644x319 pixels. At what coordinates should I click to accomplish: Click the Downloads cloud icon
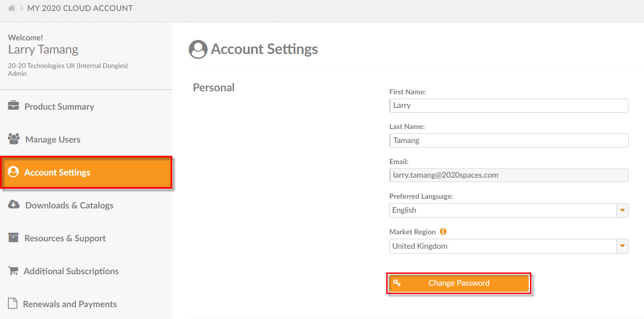coord(14,204)
